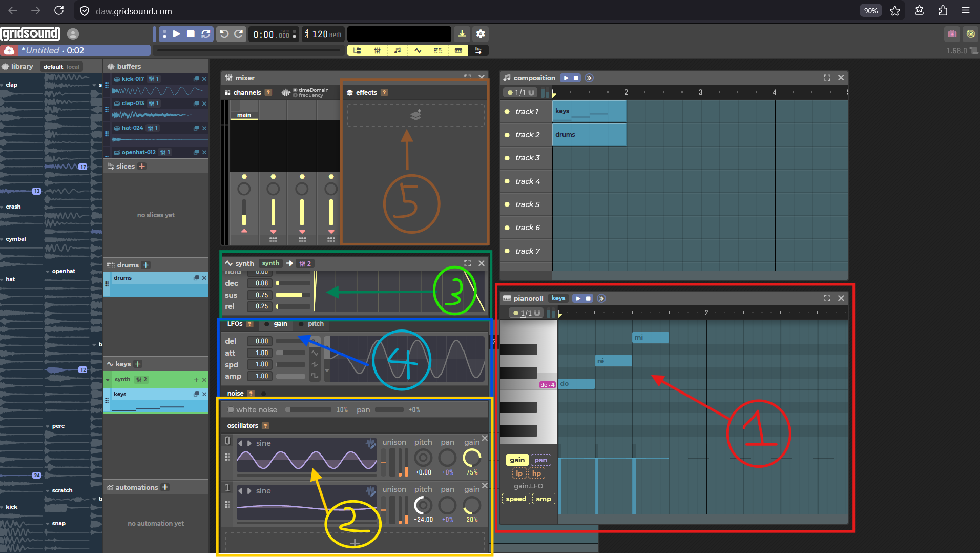Enable the white noise checkbox in the synth

click(230, 409)
